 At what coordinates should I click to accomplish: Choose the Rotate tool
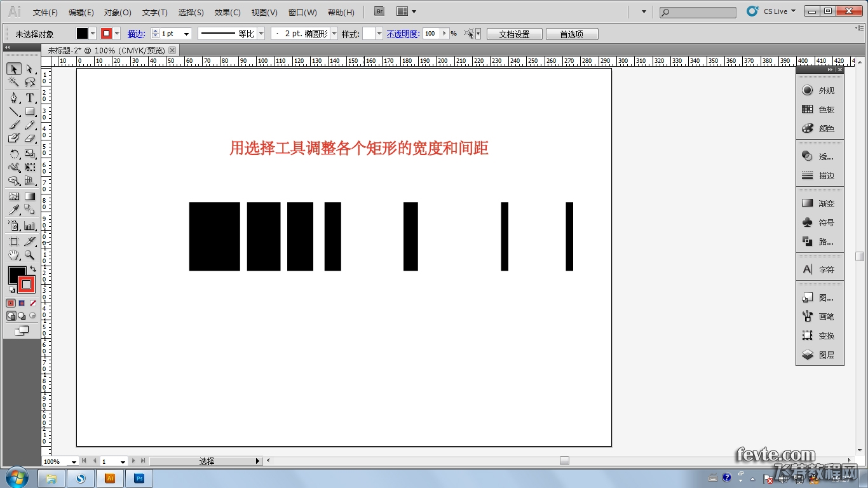14,154
